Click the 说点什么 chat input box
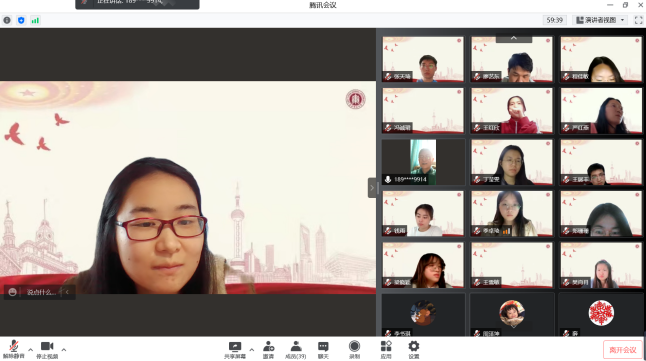 point(40,292)
